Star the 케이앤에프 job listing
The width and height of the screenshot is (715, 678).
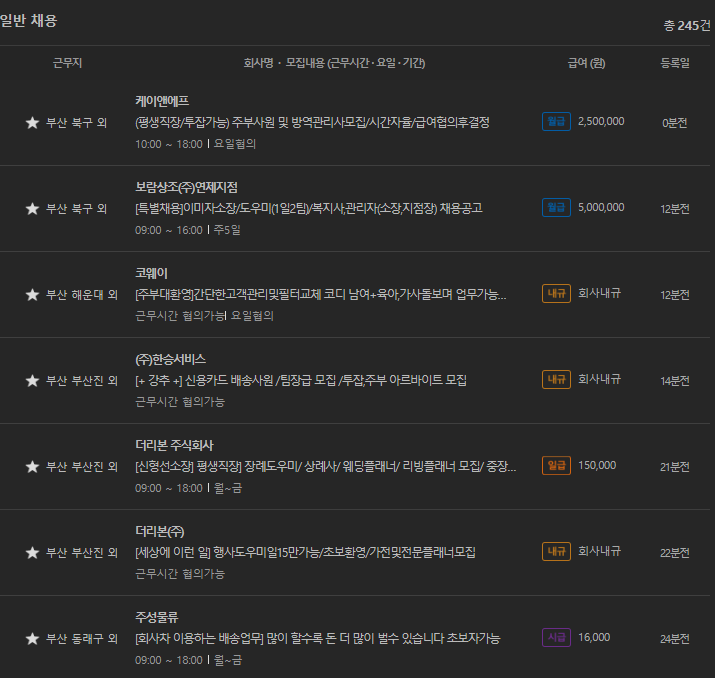coord(32,123)
